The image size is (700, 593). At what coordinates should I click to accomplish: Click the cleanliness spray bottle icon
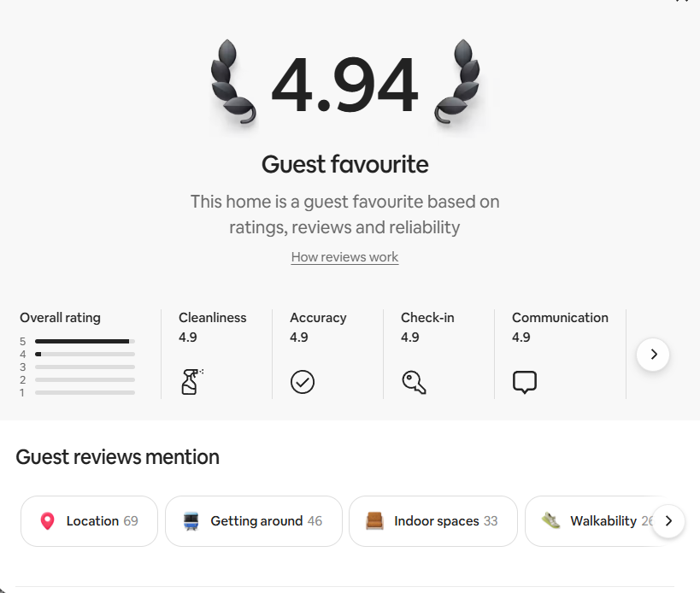(x=191, y=381)
